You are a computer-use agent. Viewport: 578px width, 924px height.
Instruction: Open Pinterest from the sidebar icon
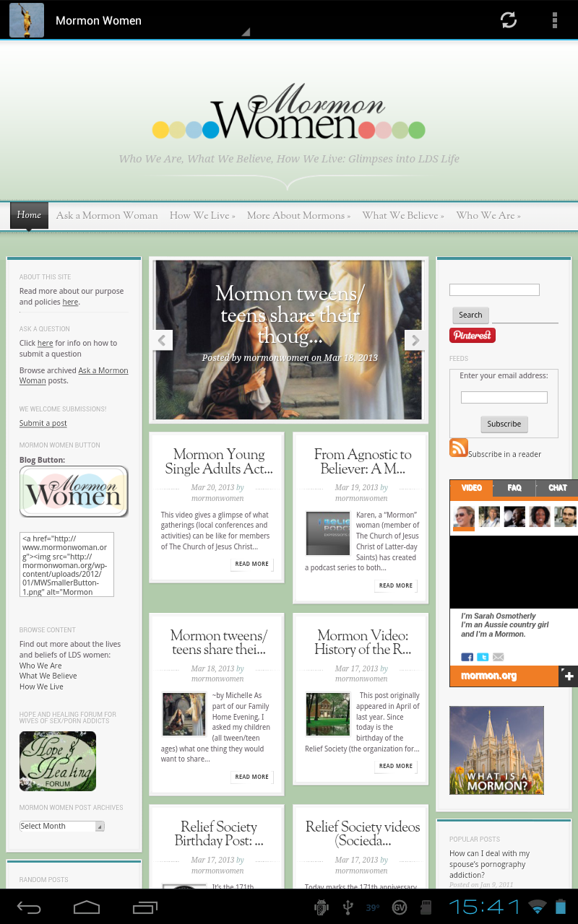tap(473, 336)
